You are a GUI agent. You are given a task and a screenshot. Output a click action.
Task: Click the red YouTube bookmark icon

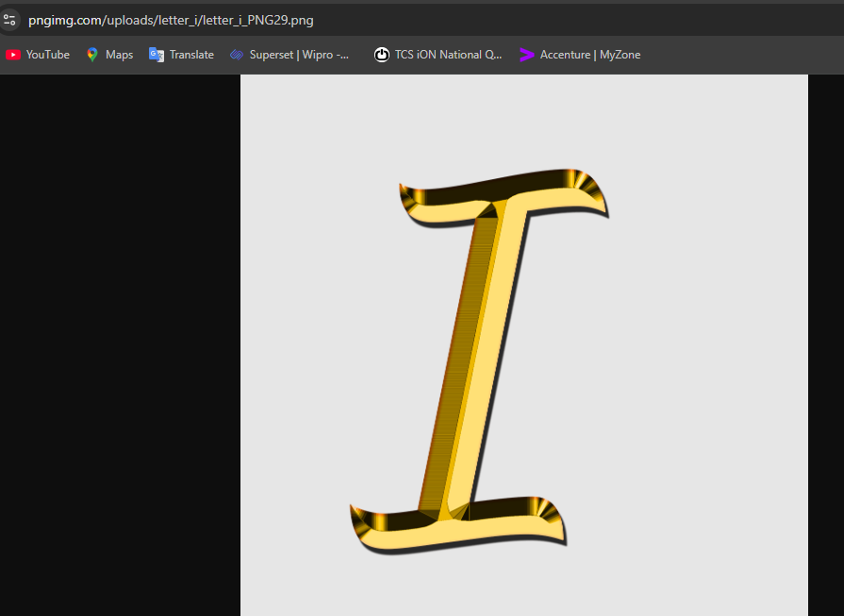click(13, 55)
